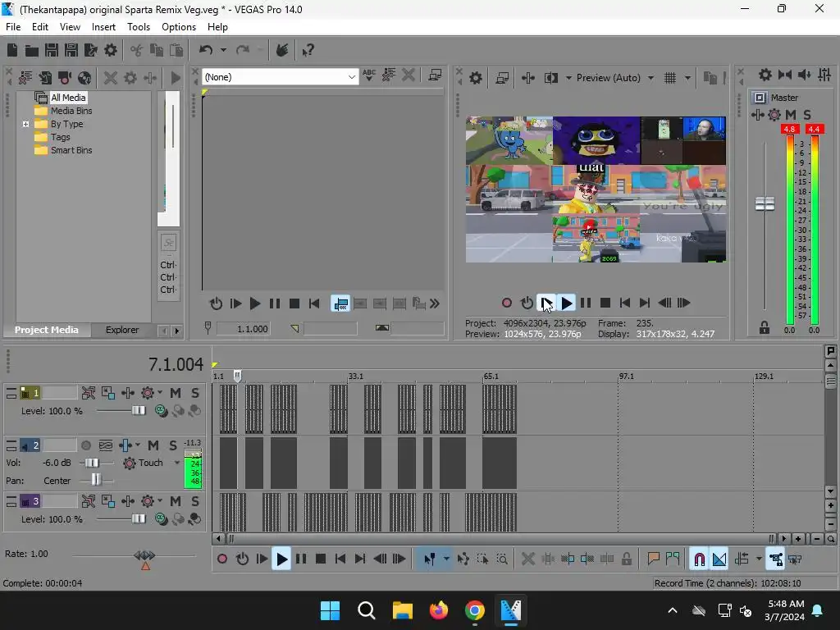The width and height of the screenshot is (840, 630).
Task: Toggle preview on external monitor icon
Action: click(502, 78)
